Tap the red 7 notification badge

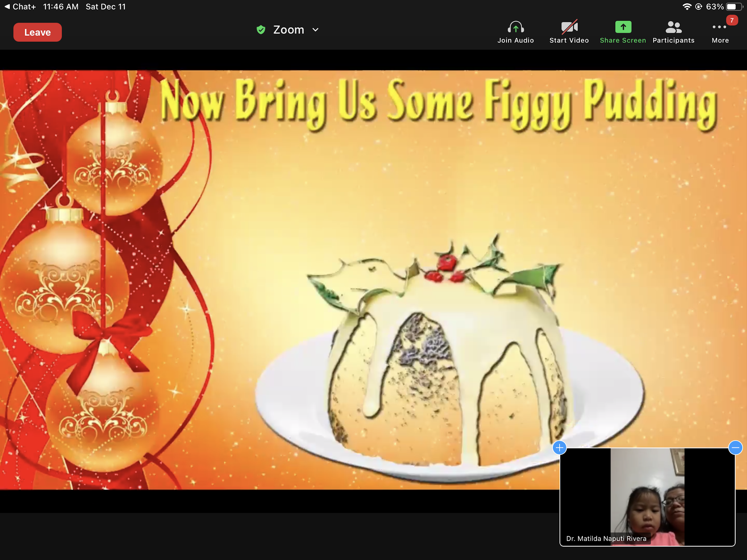[732, 20]
